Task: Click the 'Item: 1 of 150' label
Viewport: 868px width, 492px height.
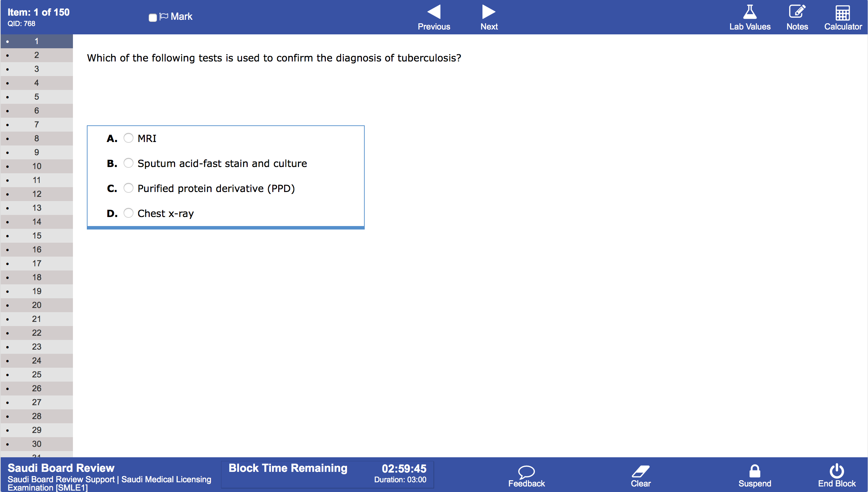Action: (x=39, y=12)
